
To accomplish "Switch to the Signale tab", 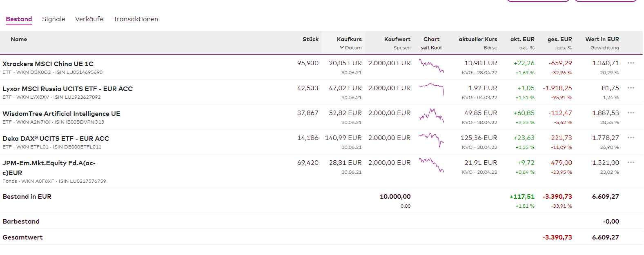I will pos(53,19).
